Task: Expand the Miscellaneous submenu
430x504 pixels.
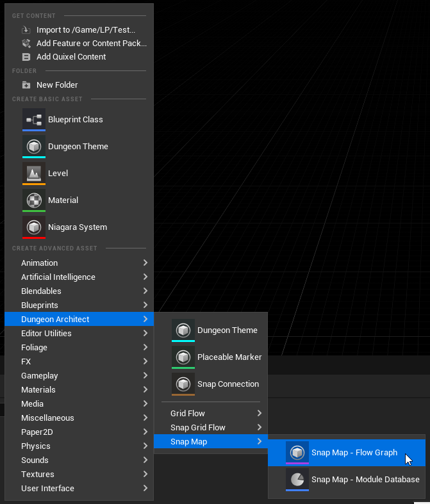Action: 79,418
